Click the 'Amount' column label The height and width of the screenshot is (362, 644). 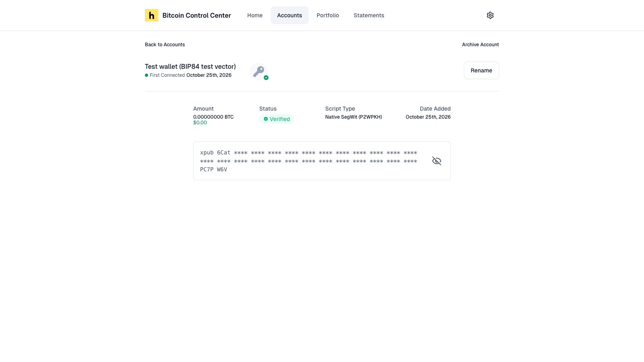click(203, 109)
